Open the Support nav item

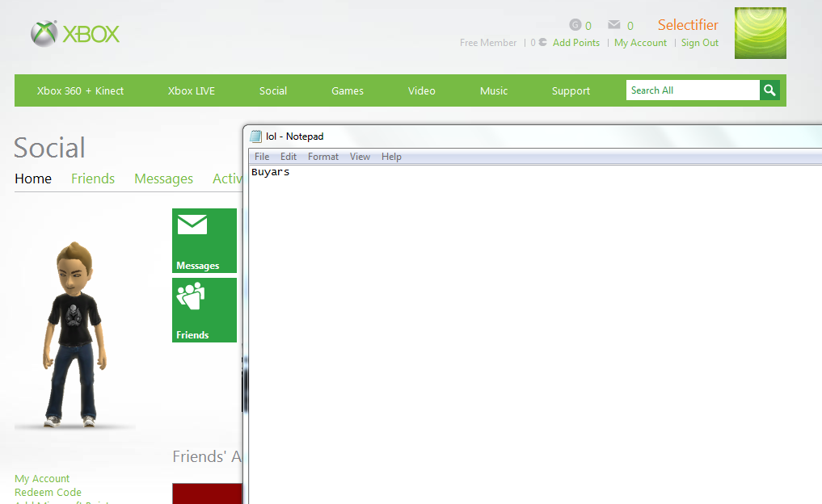point(571,91)
